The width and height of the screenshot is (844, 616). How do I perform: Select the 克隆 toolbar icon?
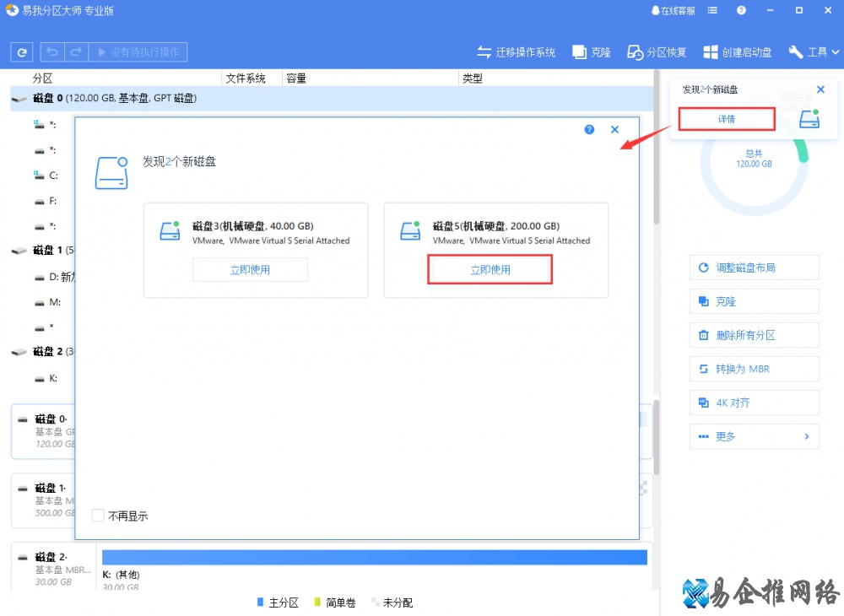pos(591,52)
